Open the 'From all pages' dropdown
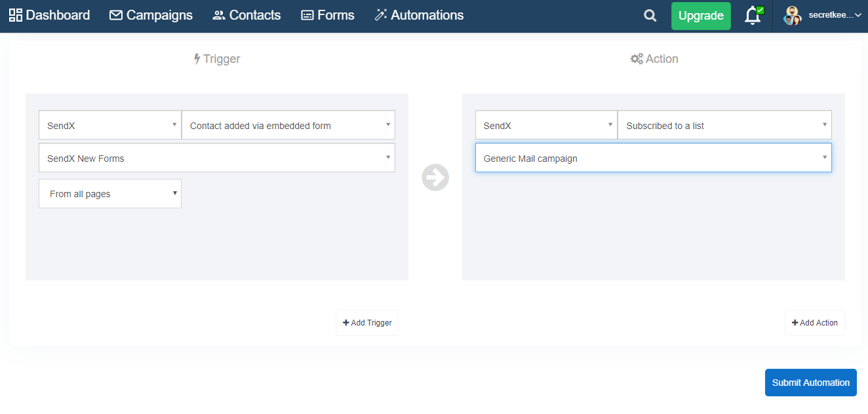The height and width of the screenshot is (414, 868). click(110, 194)
